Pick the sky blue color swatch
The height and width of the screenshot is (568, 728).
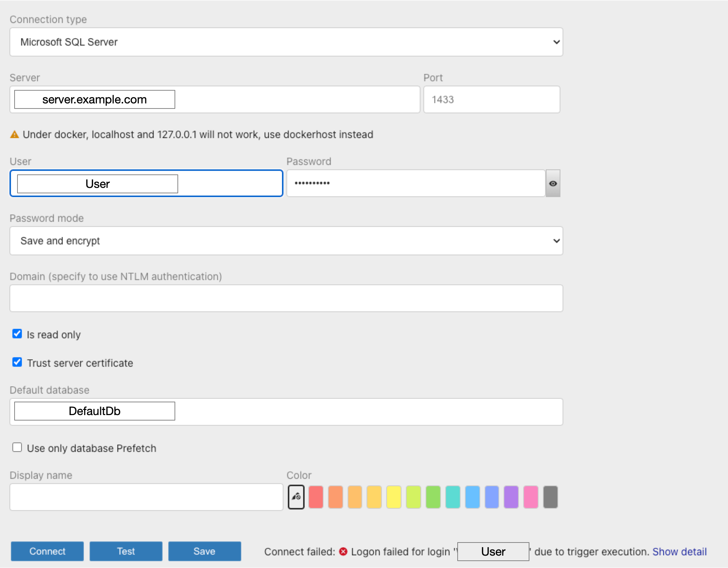pos(473,497)
